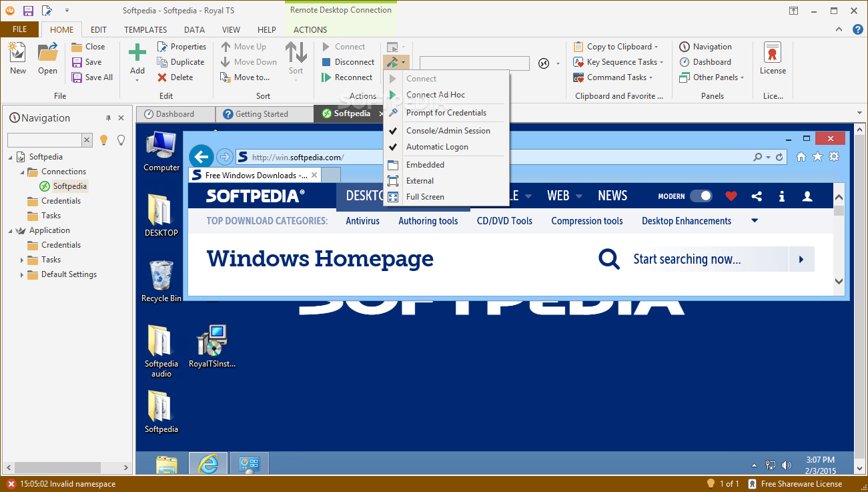Delete the selected object with the red X
868x492 pixels.
click(175, 77)
